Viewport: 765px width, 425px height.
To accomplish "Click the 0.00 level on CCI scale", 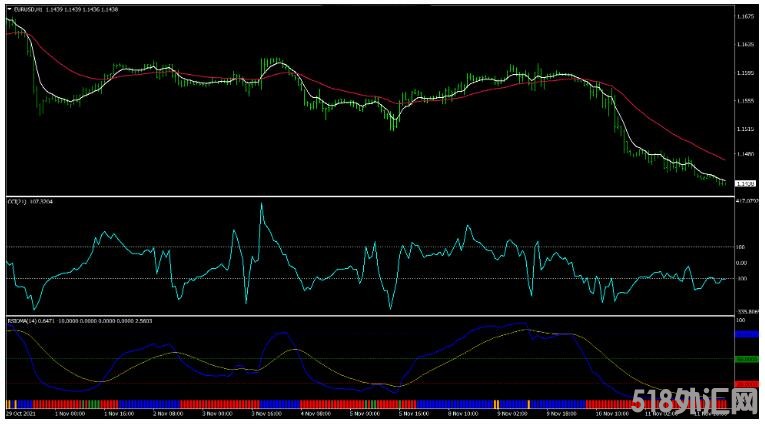I will 742,263.
